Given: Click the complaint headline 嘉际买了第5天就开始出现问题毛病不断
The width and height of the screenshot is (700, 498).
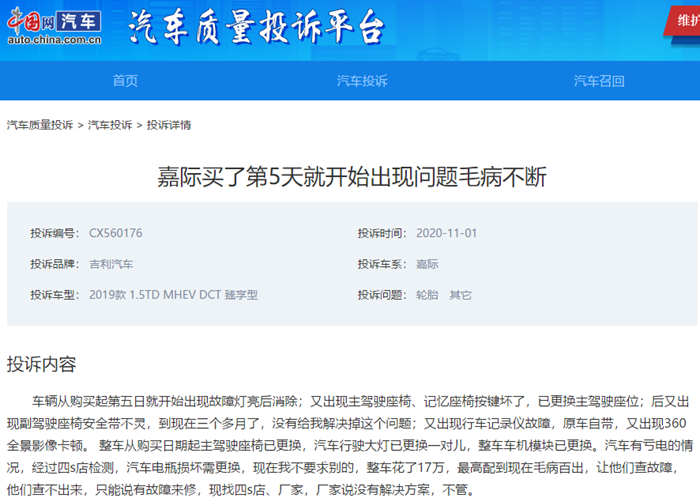Looking at the screenshot, I should pos(352,177).
